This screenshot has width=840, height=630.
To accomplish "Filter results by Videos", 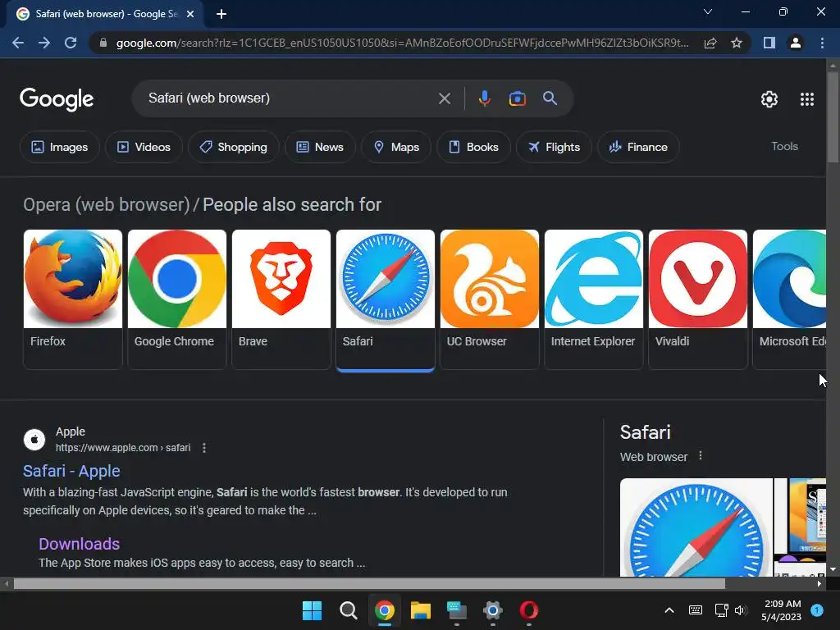I will point(144,147).
